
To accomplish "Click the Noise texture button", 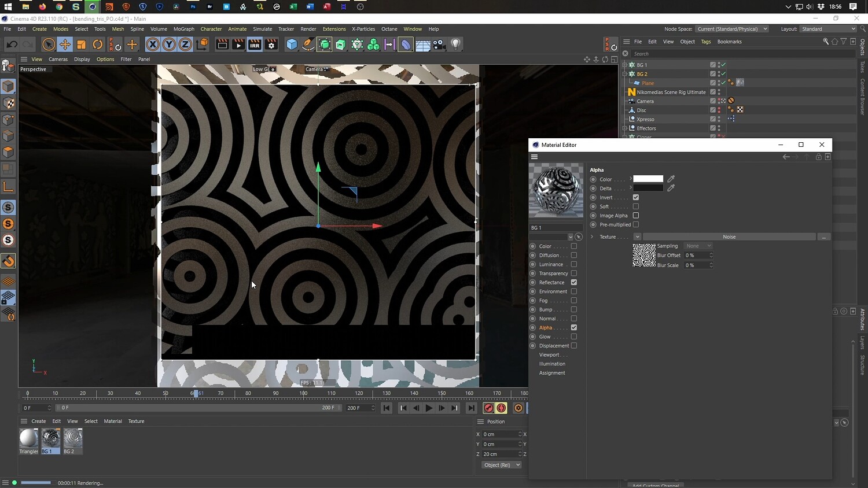I will [x=729, y=237].
